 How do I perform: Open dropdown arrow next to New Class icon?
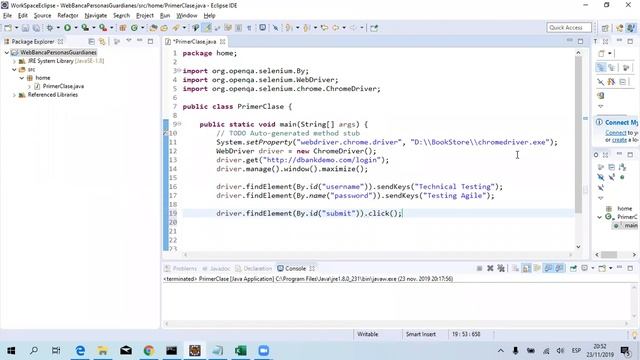[x=142, y=28]
